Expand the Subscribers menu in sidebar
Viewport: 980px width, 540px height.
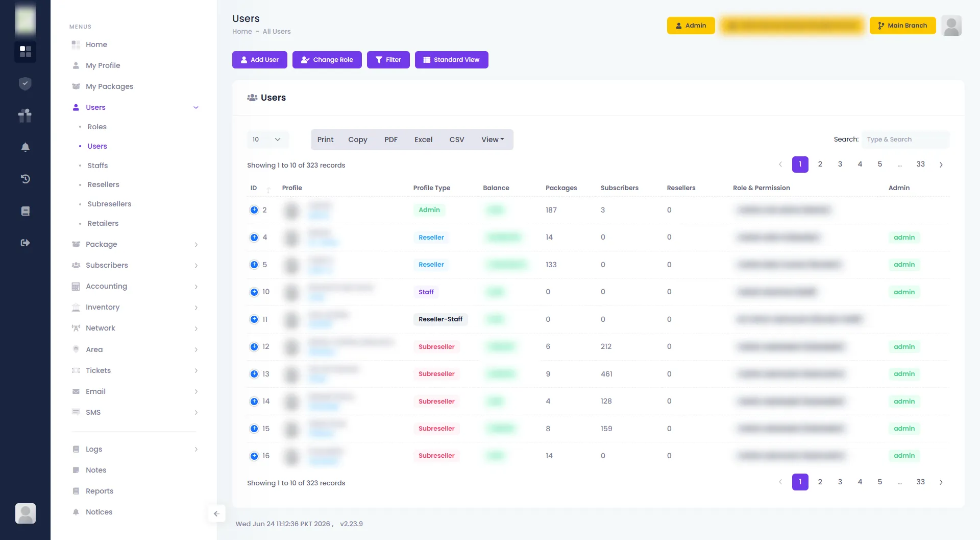pyautogui.click(x=196, y=266)
